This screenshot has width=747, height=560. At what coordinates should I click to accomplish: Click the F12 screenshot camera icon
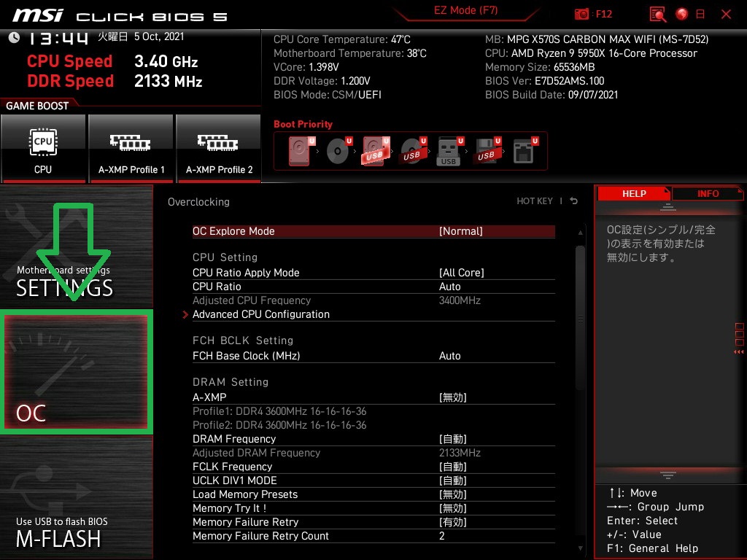(581, 15)
